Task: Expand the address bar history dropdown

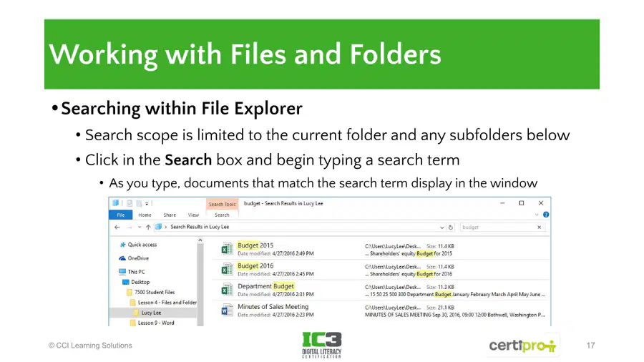Action: (x=441, y=228)
